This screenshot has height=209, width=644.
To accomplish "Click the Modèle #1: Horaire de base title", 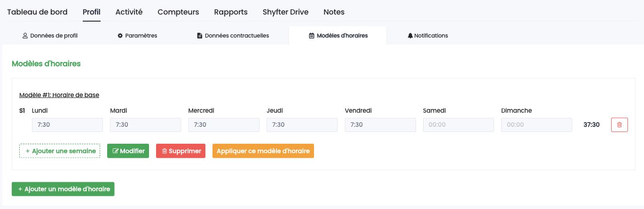I will click(59, 95).
